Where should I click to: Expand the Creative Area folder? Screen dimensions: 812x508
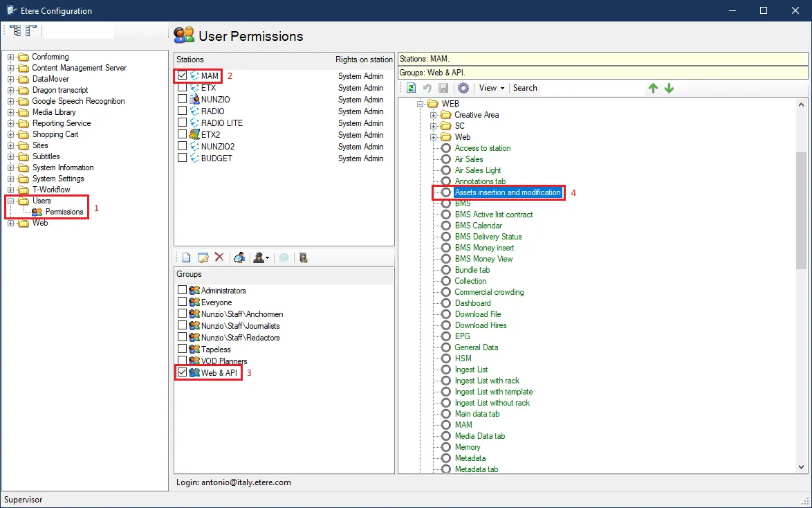(x=434, y=115)
